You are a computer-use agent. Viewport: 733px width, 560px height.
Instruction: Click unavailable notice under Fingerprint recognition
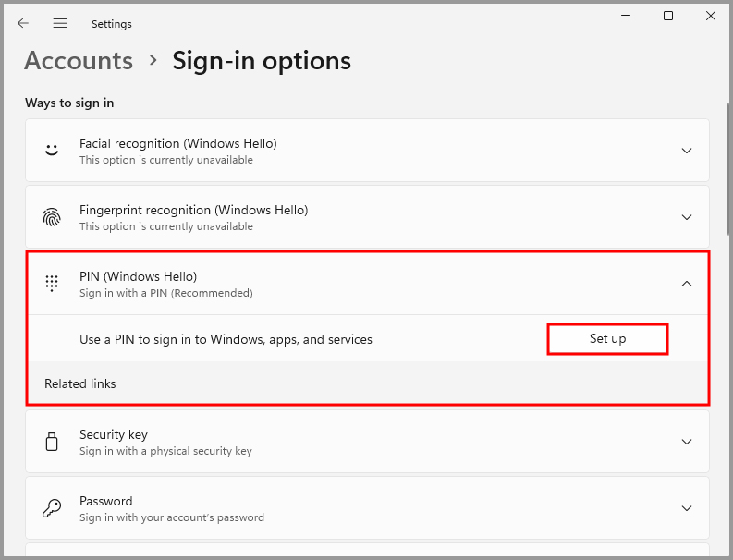pyautogui.click(x=166, y=226)
